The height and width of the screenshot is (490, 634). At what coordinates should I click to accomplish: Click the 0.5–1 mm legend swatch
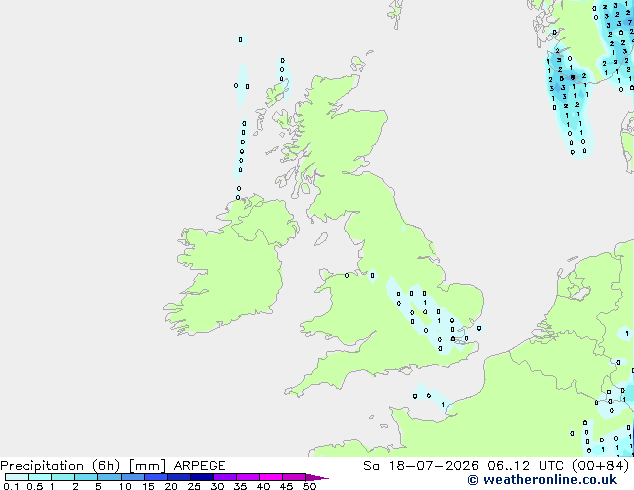(x=40, y=477)
